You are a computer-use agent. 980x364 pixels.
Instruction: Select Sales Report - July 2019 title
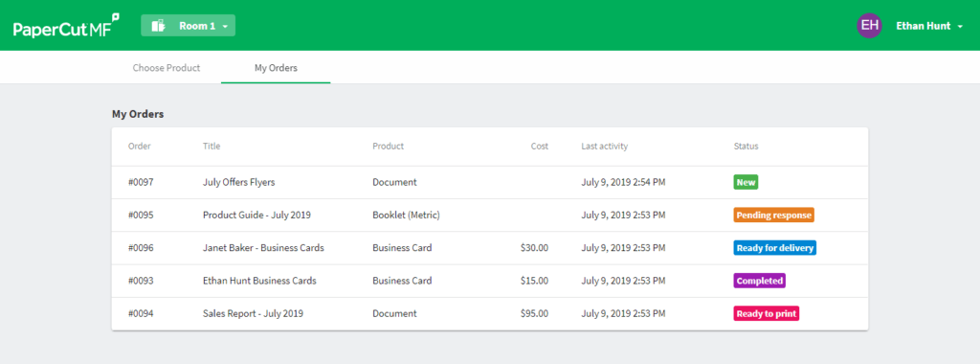[x=253, y=313]
